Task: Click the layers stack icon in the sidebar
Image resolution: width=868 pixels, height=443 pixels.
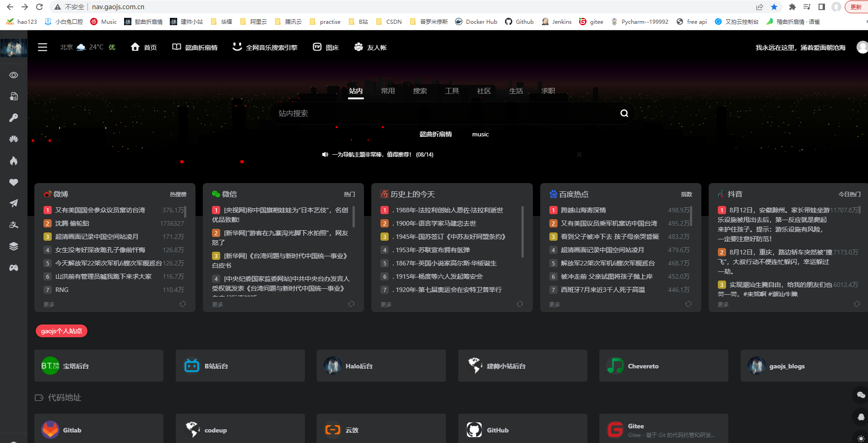Action: [14, 246]
